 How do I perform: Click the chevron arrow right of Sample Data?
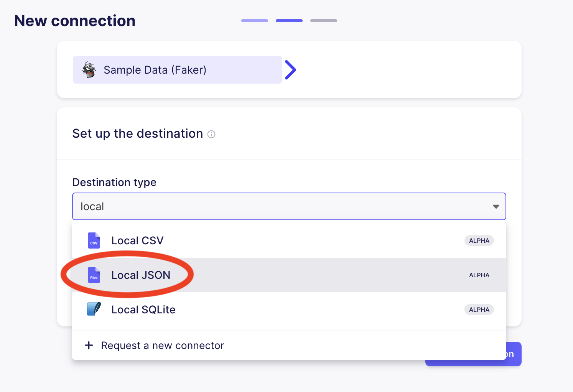(291, 69)
